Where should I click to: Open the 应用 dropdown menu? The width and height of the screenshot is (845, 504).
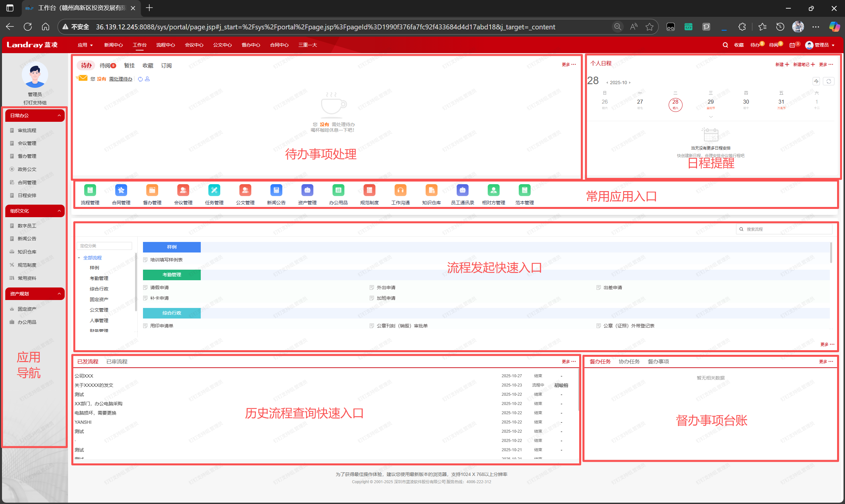(85, 45)
